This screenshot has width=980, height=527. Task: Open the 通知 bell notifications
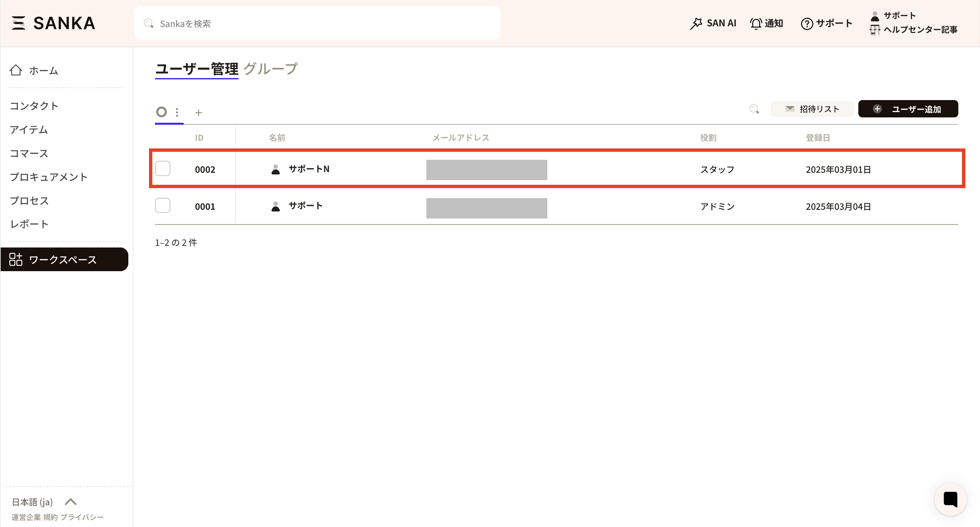(x=766, y=23)
